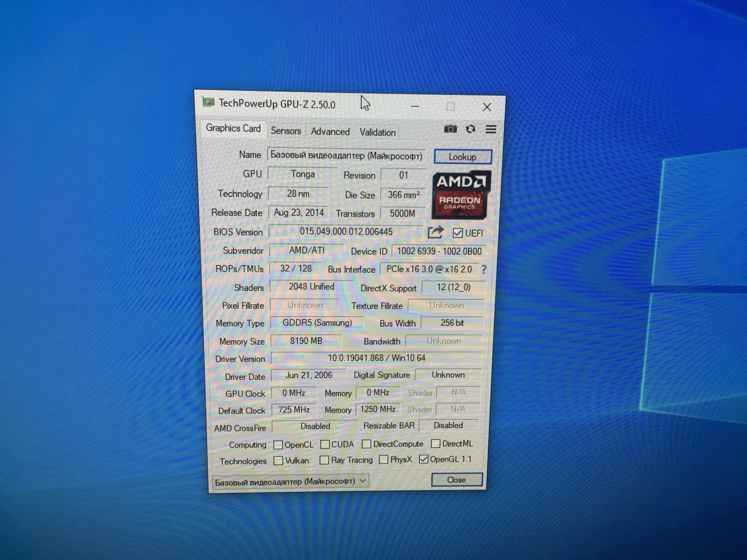Open the Advanced tab
The height and width of the screenshot is (560, 747).
tap(330, 132)
